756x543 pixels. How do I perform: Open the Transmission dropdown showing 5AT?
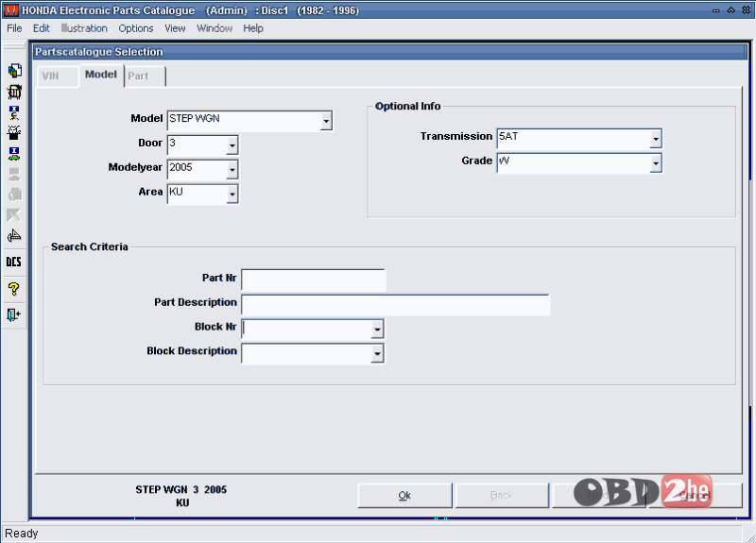[x=655, y=139]
